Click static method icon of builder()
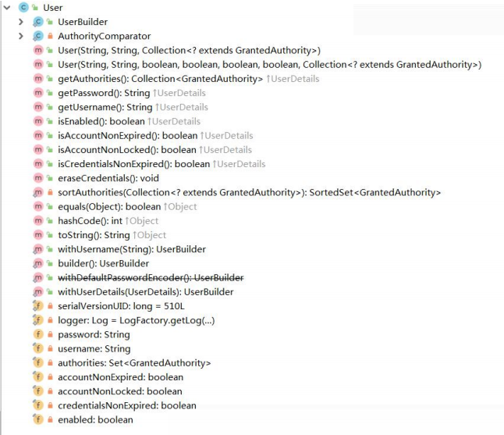 [x=38, y=263]
